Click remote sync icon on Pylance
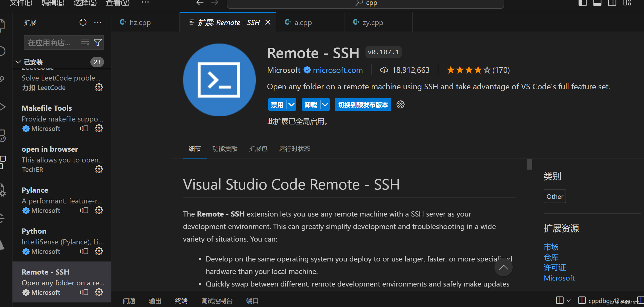 [84, 210]
